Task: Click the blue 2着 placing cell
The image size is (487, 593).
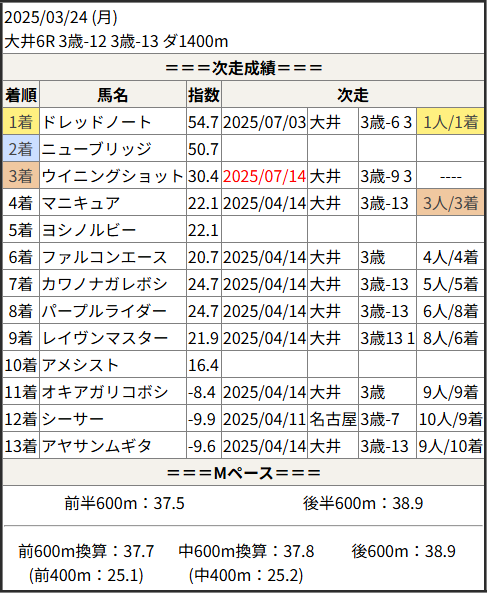Action: (21, 149)
